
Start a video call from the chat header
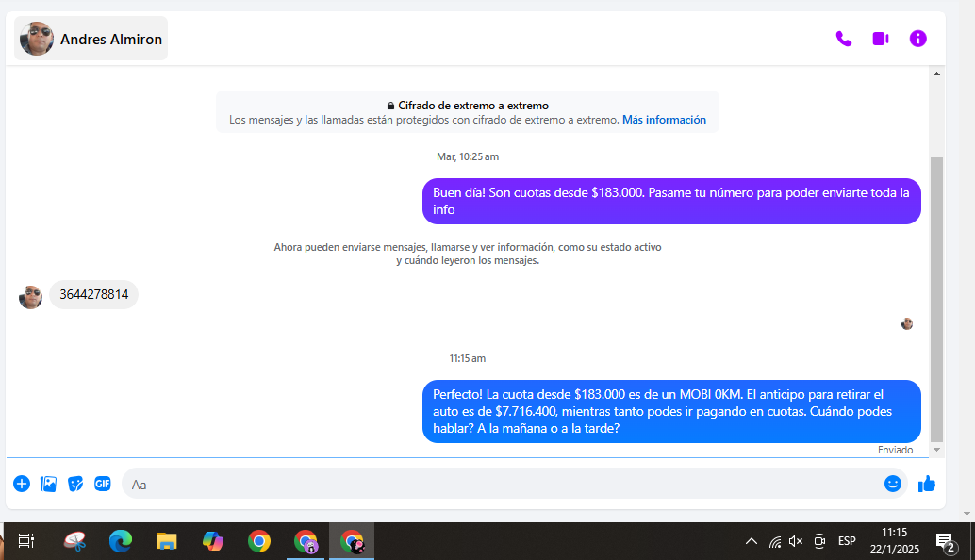[881, 39]
